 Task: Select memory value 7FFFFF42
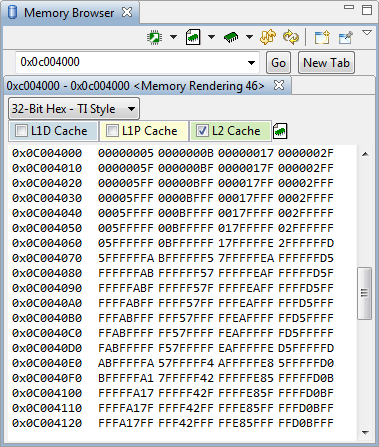pos(186,378)
